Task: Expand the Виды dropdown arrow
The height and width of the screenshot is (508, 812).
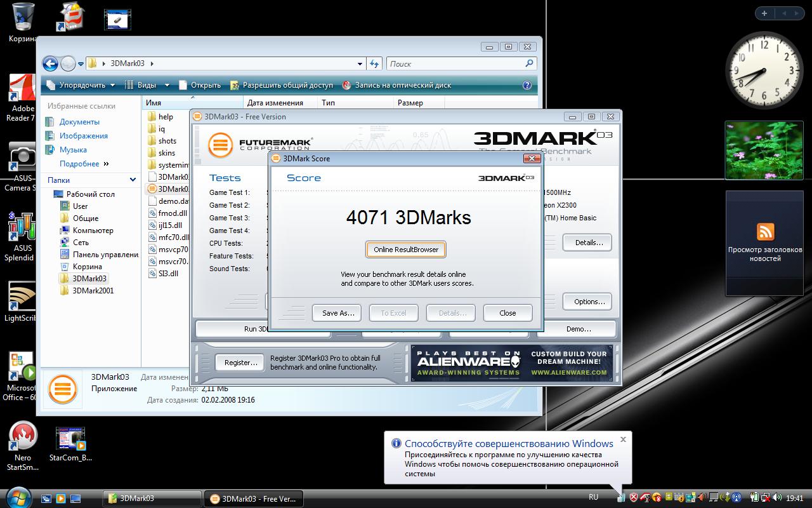Action: click(x=167, y=85)
